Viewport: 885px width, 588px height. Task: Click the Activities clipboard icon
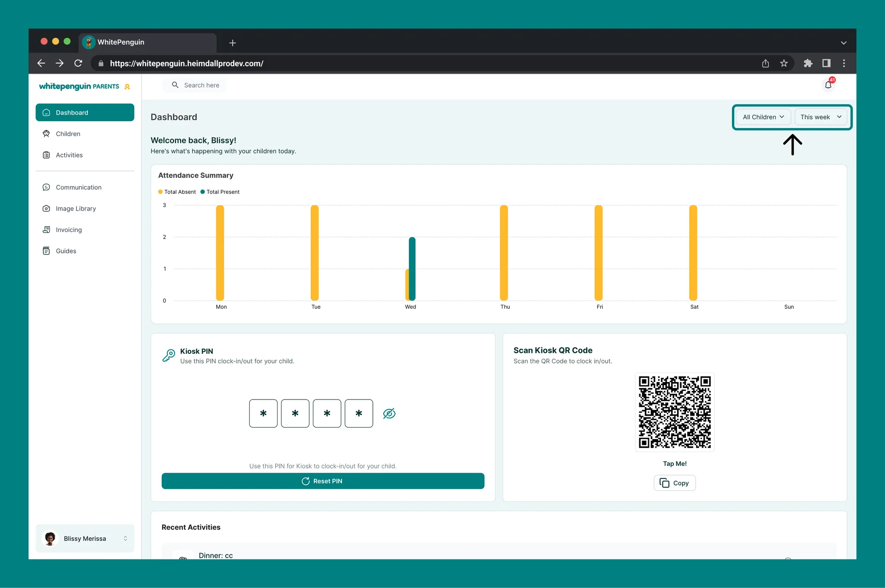tap(46, 155)
